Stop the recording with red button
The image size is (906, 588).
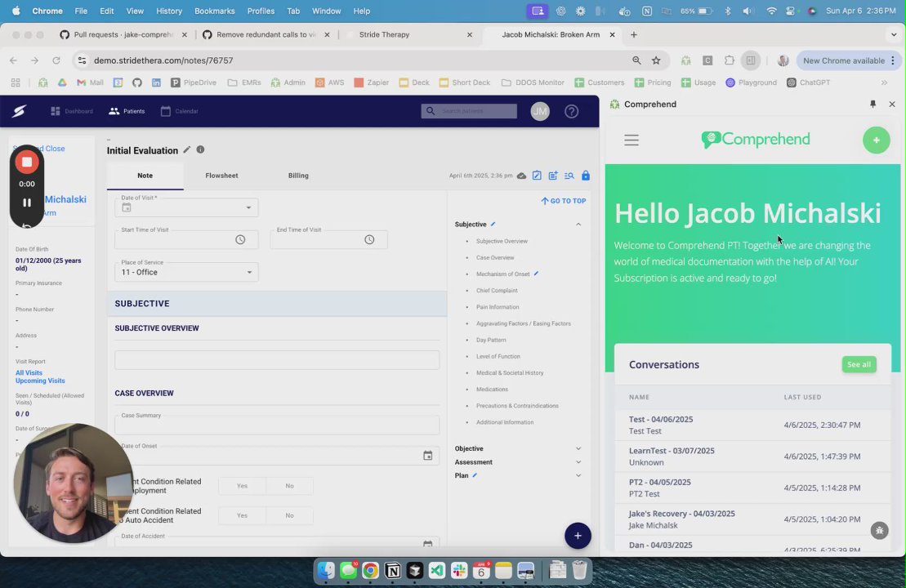[27, 163]
